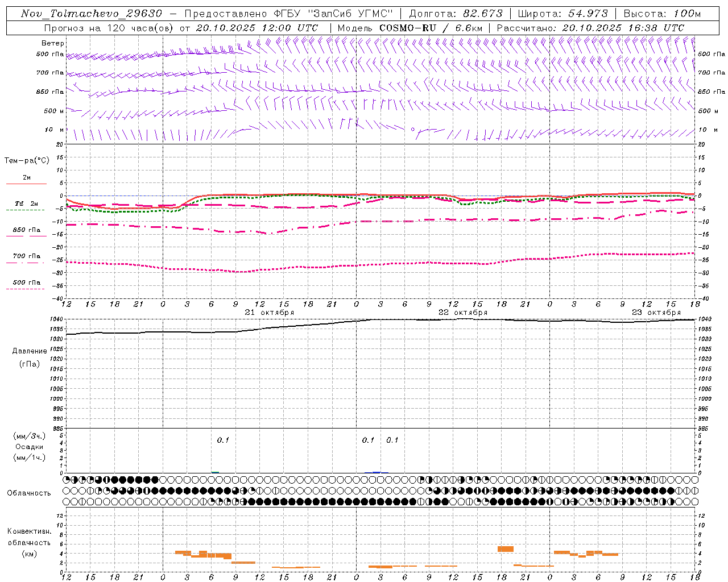Click the dashed 850 гПа temperature legend line
Screen dimensions: 728x582
25,236
